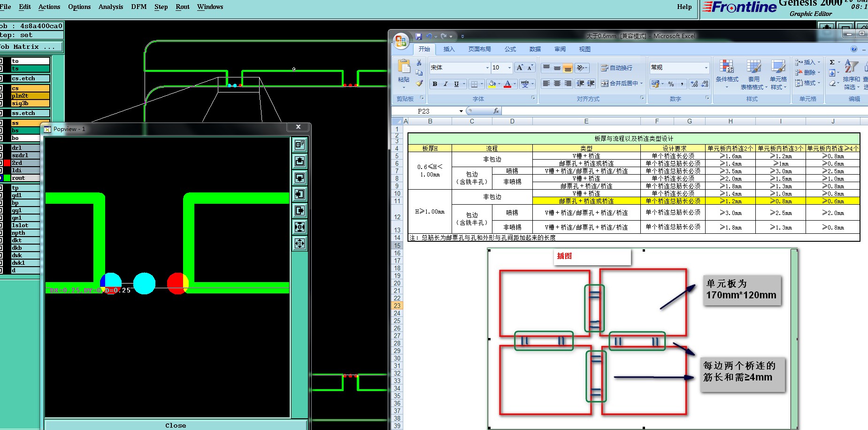Apply bold formatting in Excel ribbon

[x=435, y=84]
